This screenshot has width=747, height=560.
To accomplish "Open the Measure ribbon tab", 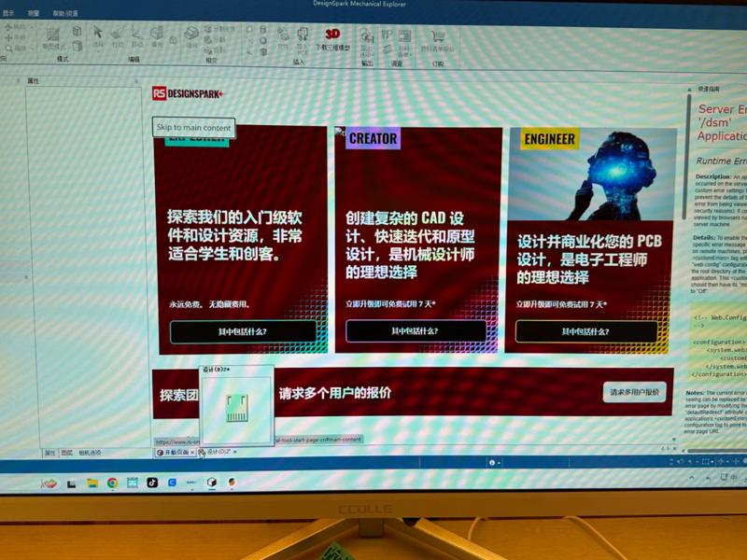I will pos(34,13).
